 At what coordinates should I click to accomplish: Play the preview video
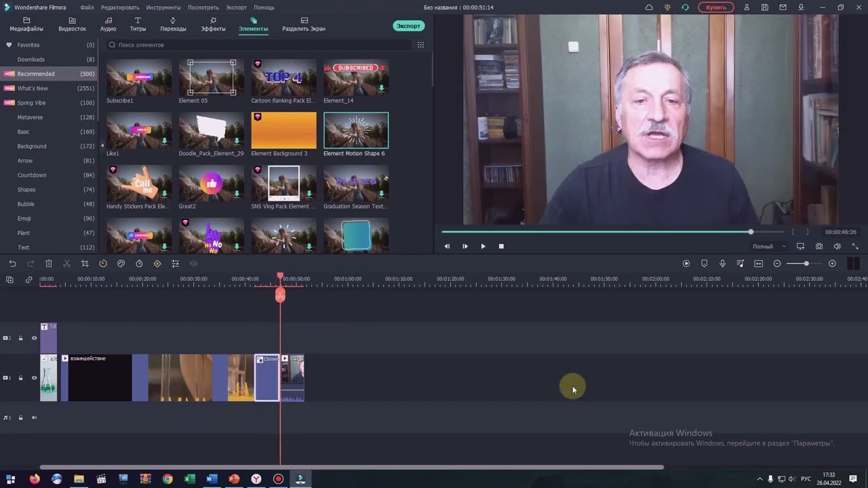483,247
